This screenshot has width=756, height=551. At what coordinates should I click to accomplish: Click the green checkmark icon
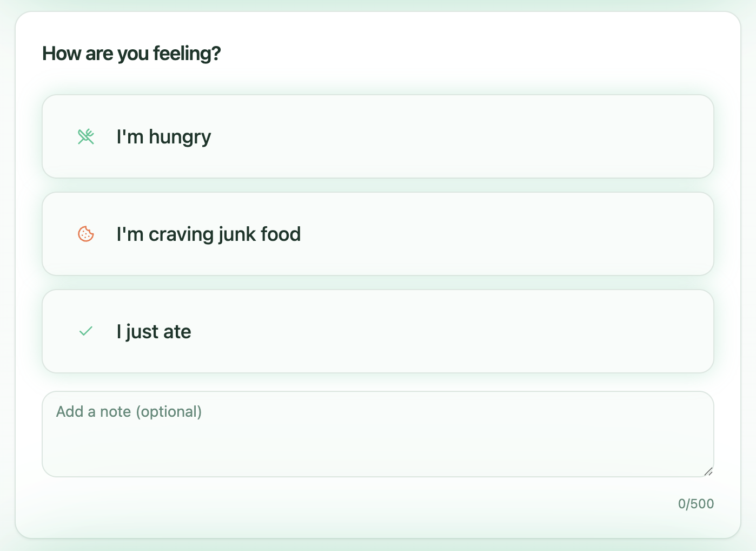click(86, 331)
